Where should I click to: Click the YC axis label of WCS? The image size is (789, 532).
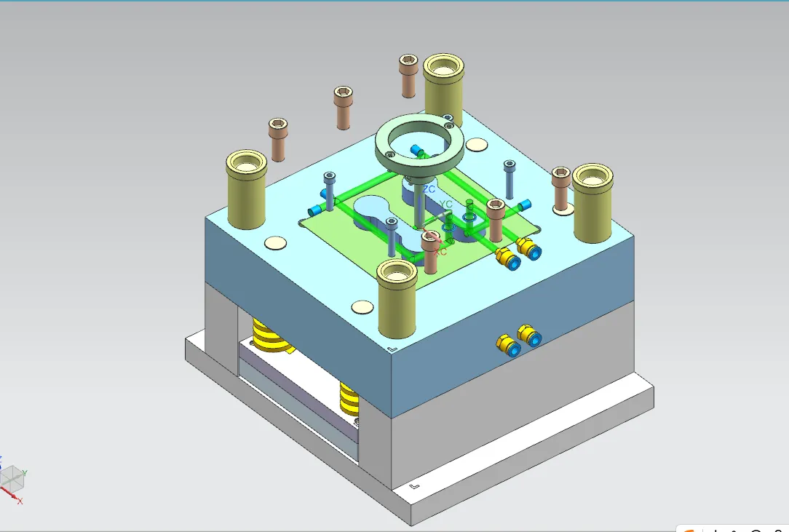(445, 204)
